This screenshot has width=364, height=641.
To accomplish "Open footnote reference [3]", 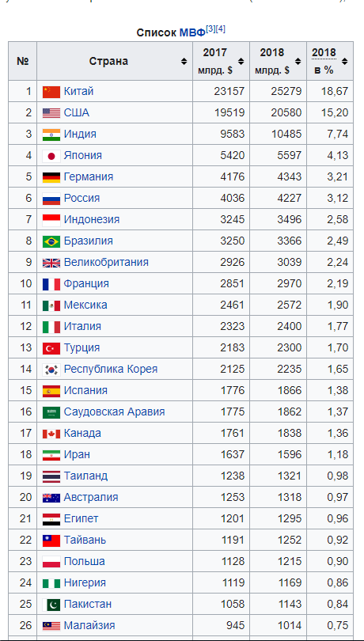I will pos(210,30).
